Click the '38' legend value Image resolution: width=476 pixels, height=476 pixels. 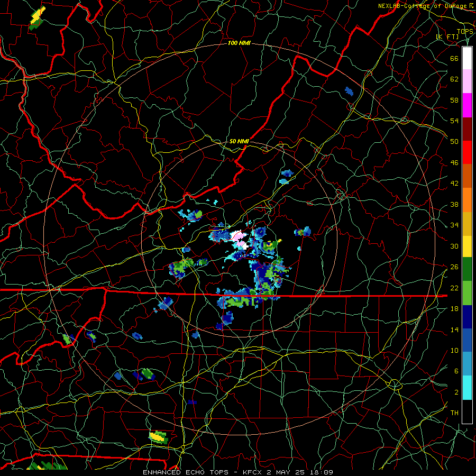[x=454, y=204]
